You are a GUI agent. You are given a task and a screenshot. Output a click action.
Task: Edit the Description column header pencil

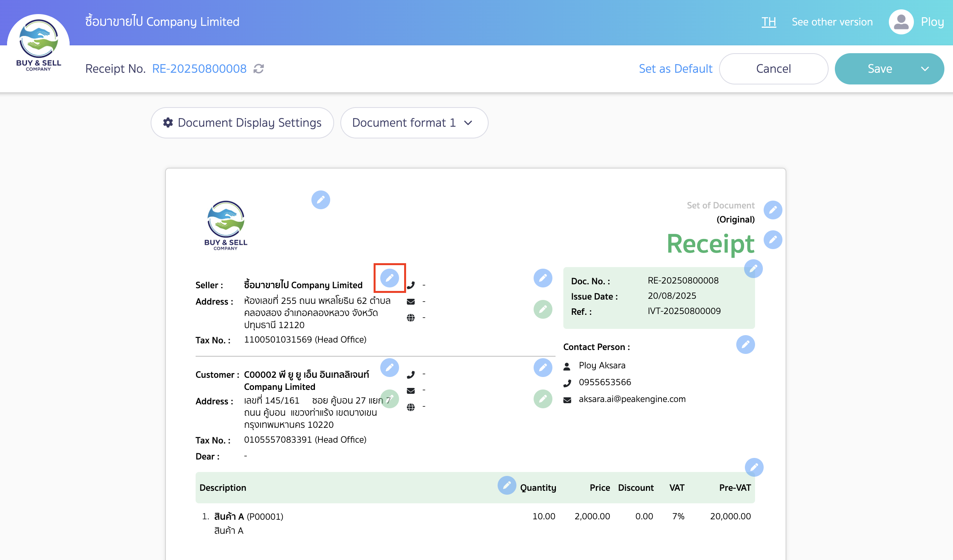(507, 485)
